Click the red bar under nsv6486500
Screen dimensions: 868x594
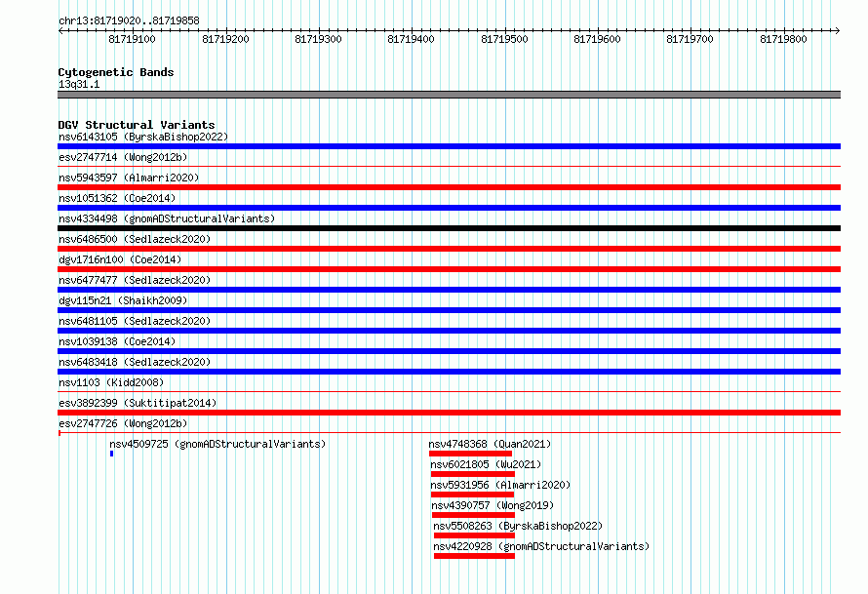pyautogui.click(x=449, y=249)
